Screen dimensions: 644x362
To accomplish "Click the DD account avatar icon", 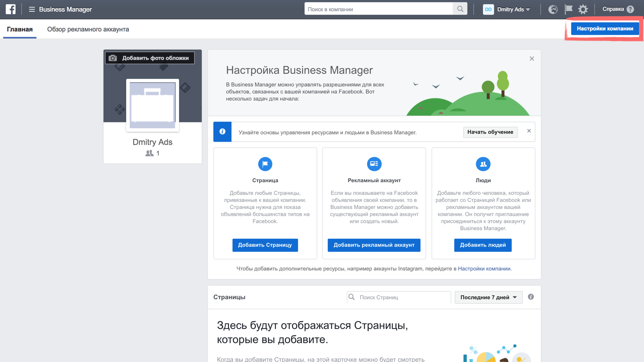I will 488,9.
